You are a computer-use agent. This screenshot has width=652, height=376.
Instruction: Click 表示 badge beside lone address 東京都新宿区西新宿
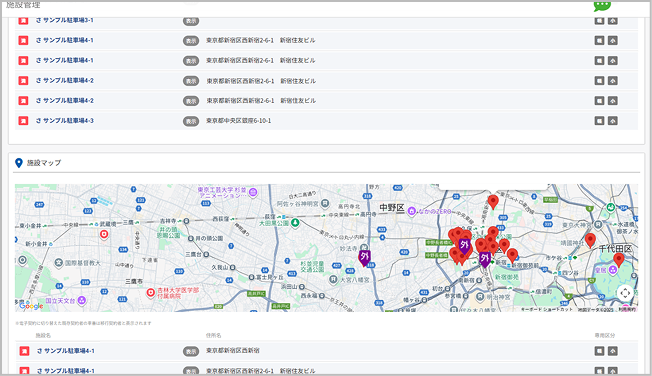tap(191, 351)
